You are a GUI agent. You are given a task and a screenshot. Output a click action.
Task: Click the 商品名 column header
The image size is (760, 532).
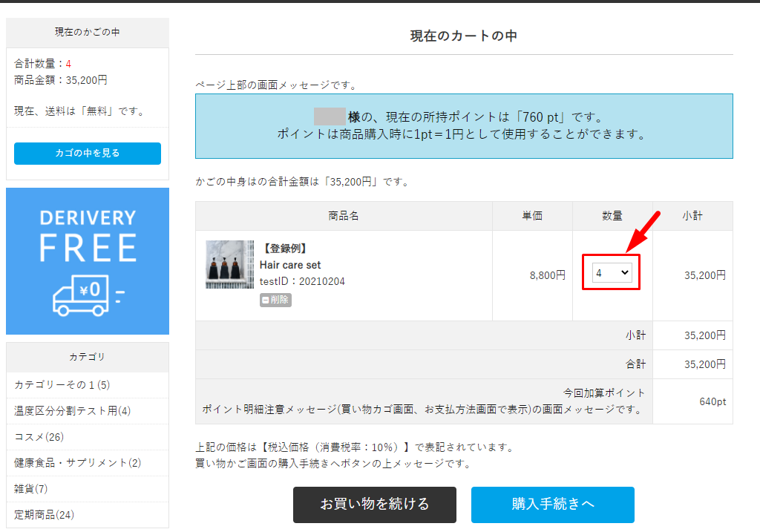(344, 216)
